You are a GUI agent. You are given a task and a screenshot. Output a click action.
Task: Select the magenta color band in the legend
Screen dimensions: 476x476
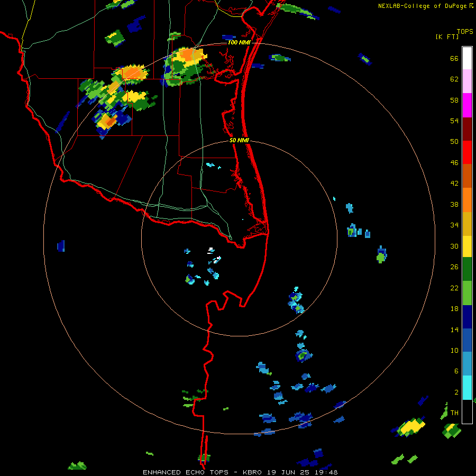(467, 105)
